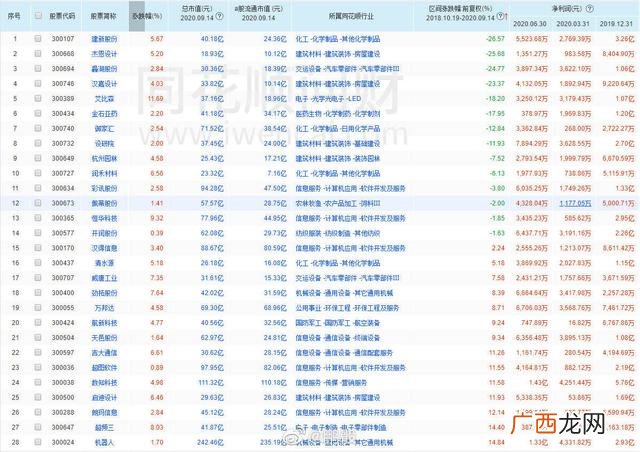Sort by 股票简称 column header
Image resolution: width=640 pixels, height=452 pixels.
[104, 16]
